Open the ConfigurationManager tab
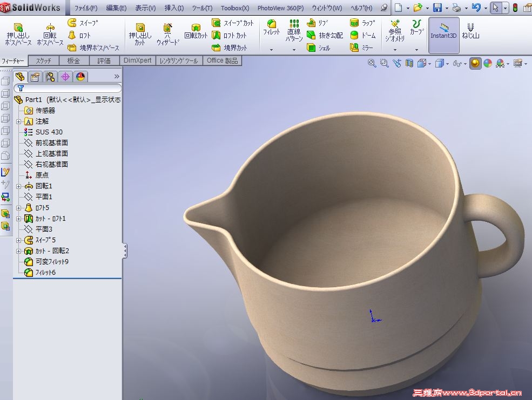The height and width of the screenshot is (400, 532). (50, 77)
